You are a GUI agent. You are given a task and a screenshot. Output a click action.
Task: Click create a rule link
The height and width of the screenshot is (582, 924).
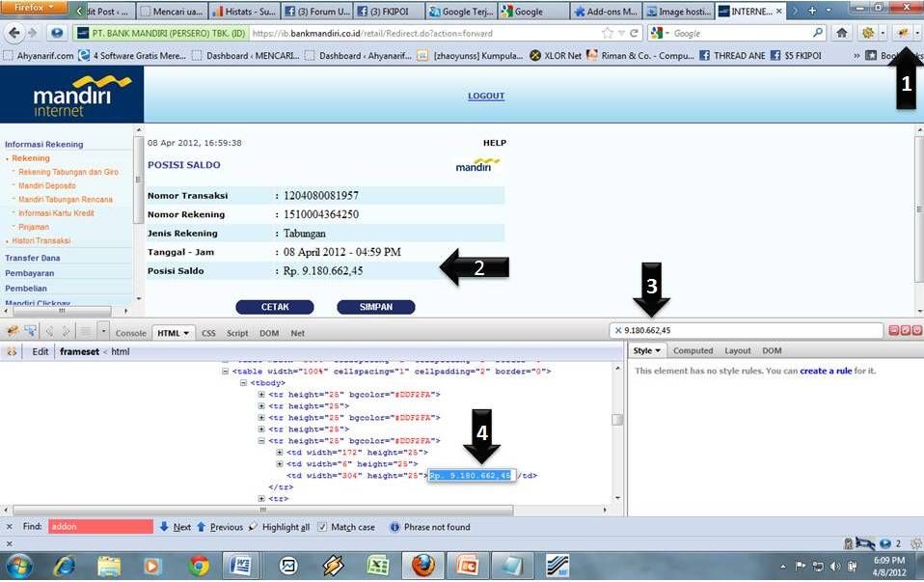826,371
